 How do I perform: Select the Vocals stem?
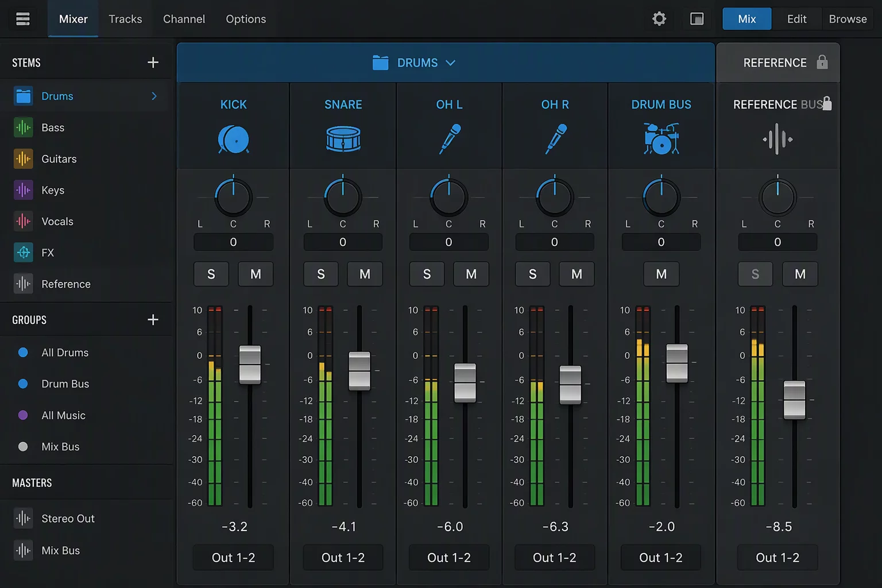point(86,221)
